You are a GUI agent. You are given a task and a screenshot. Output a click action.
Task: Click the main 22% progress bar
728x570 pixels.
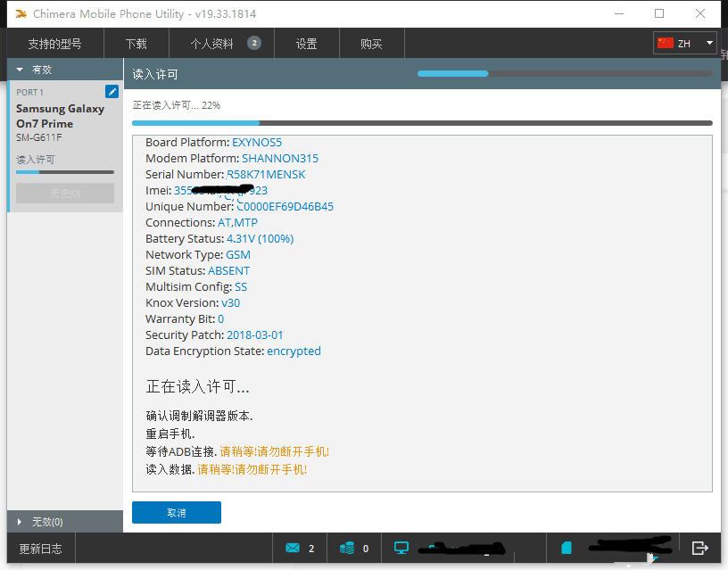pos(422,123)
